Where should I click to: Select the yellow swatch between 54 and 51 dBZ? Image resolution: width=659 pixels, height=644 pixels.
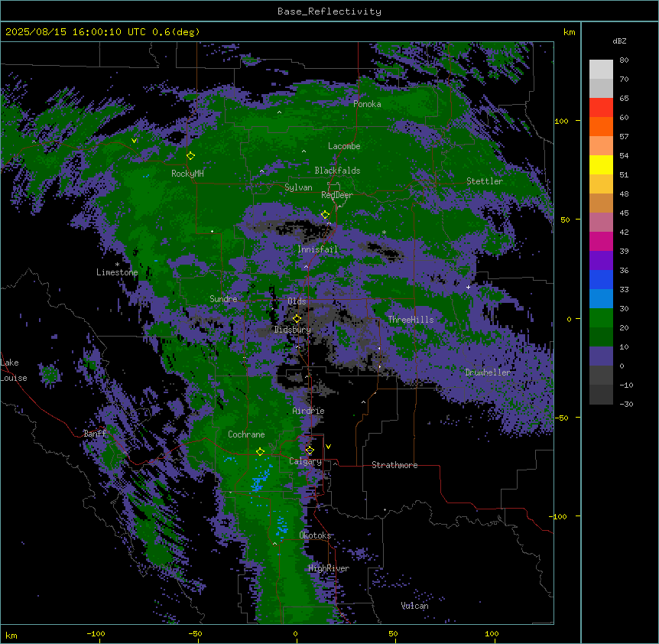(x=601, y=164)
